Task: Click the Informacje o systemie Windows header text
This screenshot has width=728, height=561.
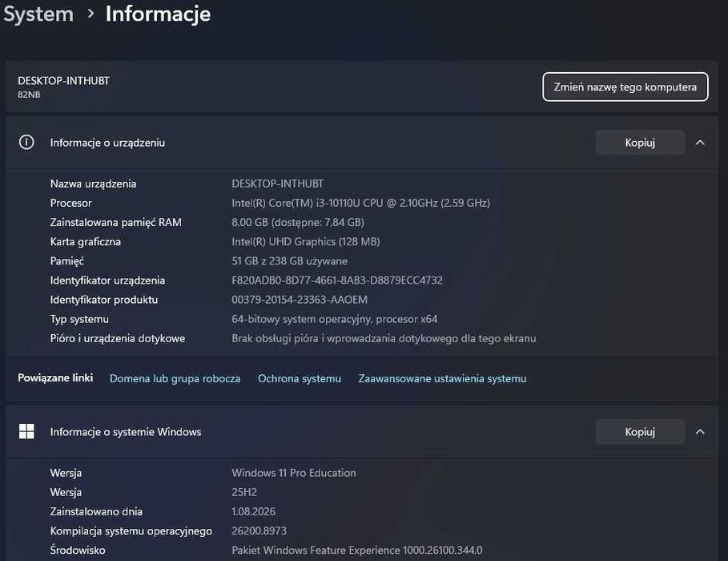Action: (x=126, y=432)
